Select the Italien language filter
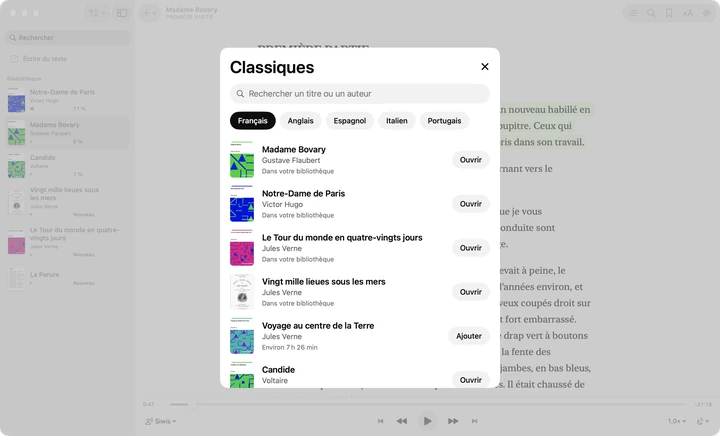 [x=396, y=121]
